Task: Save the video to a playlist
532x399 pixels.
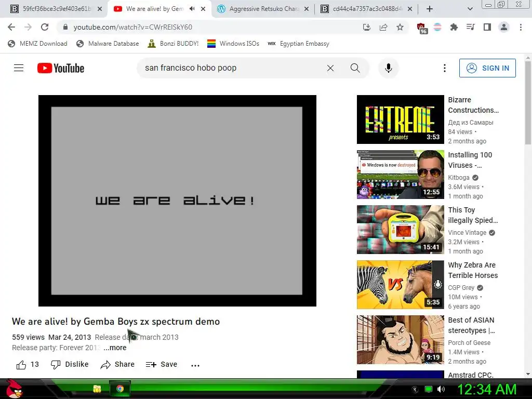Action: pyautogui.click(x=161, y=364)
